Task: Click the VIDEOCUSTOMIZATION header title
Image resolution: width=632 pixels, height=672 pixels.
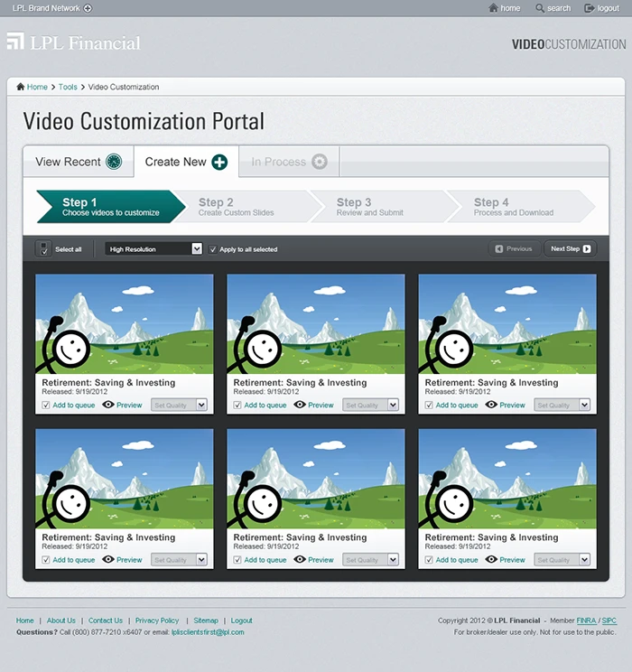Action: tap(569, 44)
